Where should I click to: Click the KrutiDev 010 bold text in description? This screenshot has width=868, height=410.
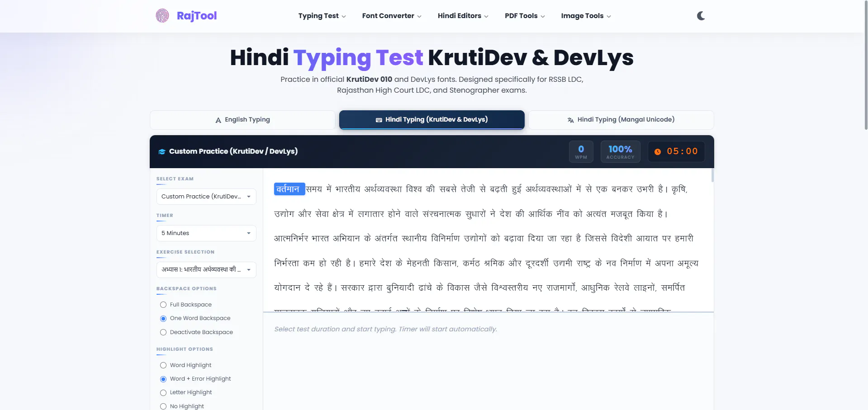point(369,80)
